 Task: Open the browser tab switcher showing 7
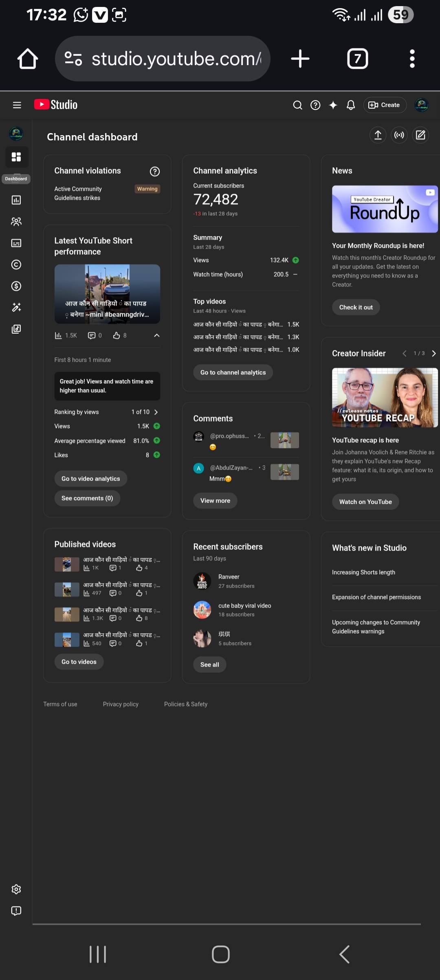coord(357,59)
